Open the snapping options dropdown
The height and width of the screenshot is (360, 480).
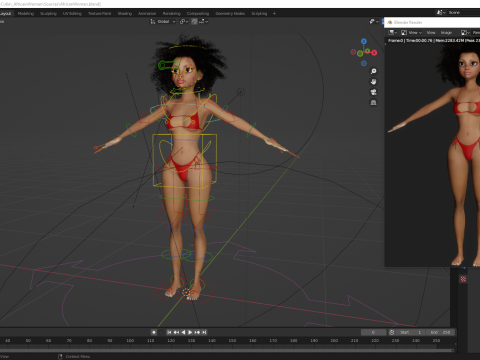point(203,22)
